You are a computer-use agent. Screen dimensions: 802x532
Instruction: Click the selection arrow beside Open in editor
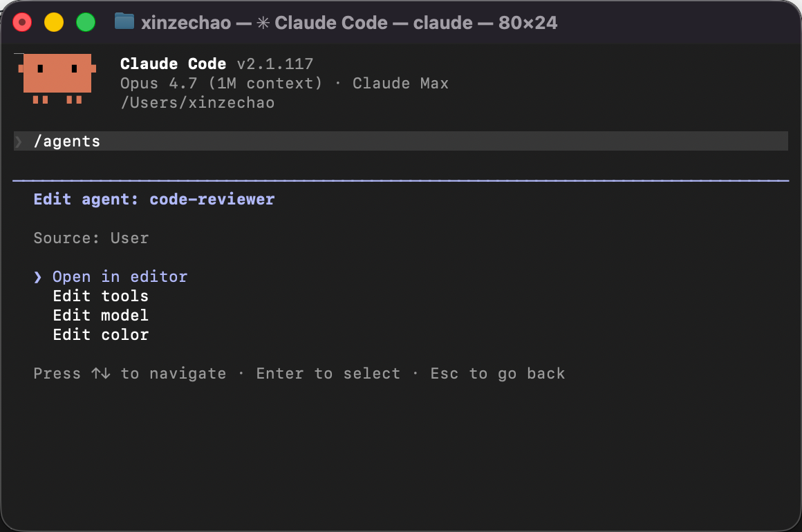tap(38, 277)
